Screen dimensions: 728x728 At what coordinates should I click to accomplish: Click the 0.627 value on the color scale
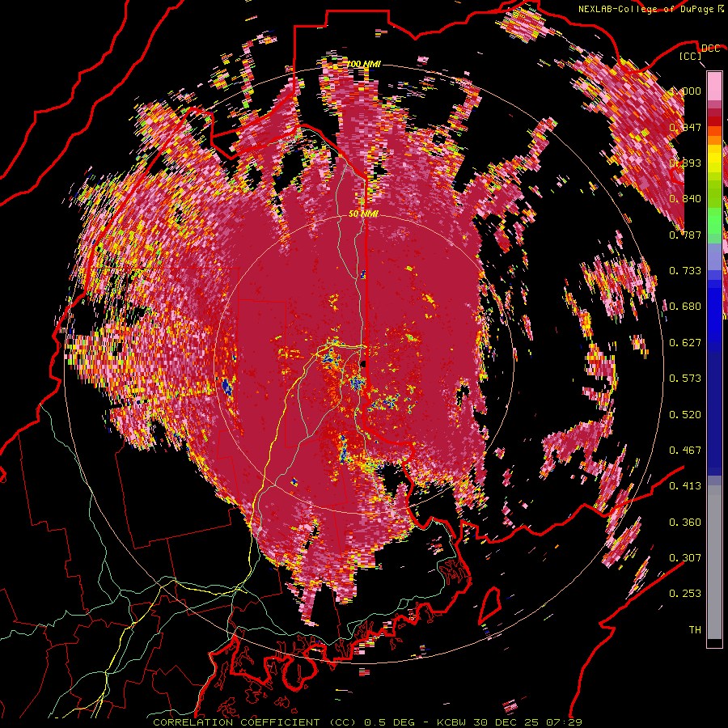click(685, 343)
